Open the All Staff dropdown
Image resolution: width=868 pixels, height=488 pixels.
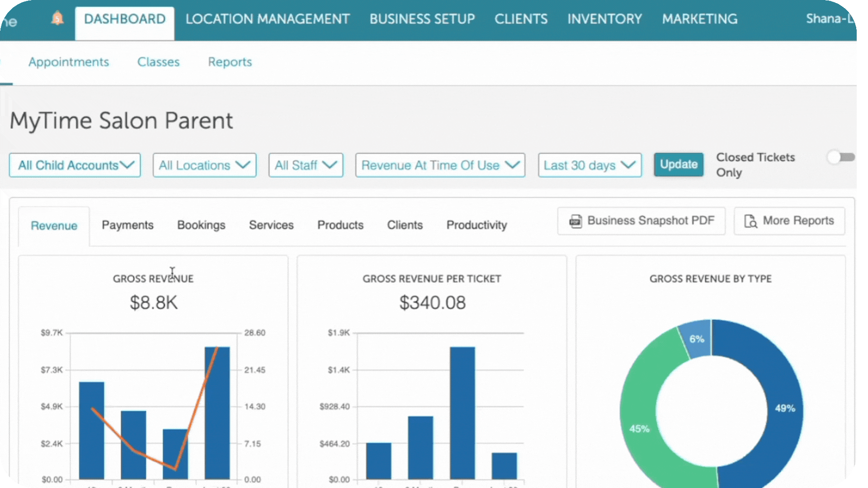[306, 165]
